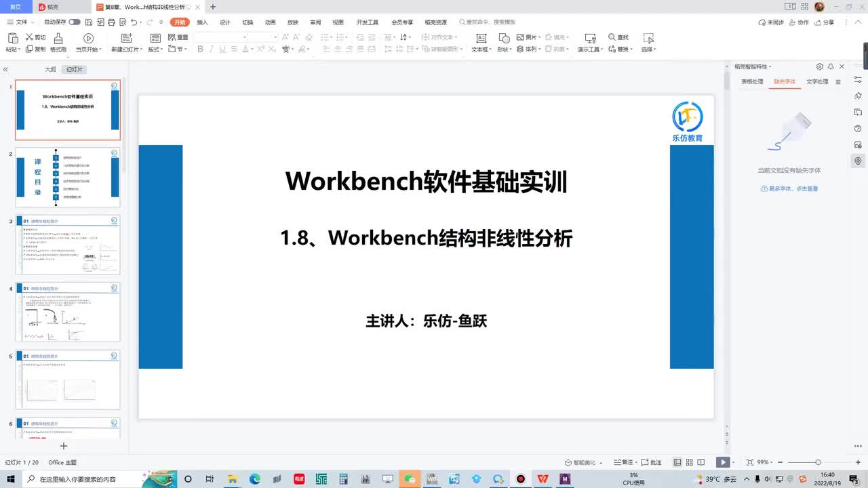
Task: Open the font name combo box
Action: (x=219, y=37)
